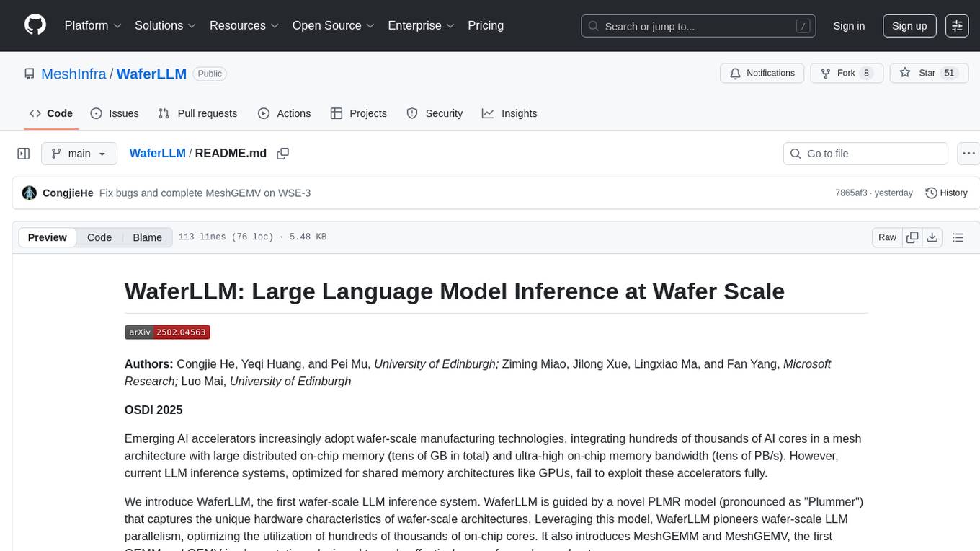Screen dimensions: 980x551
Task: Click the Public visibility label
Action: (x=210, y=74)
